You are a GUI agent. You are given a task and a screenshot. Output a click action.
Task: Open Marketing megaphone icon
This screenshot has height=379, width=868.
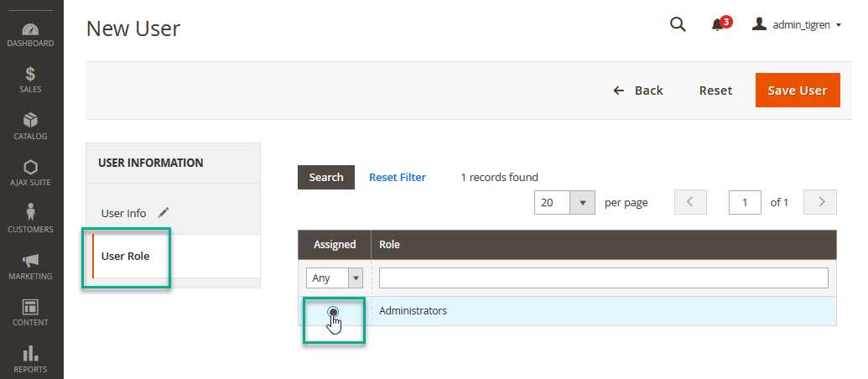coord(30,262)
